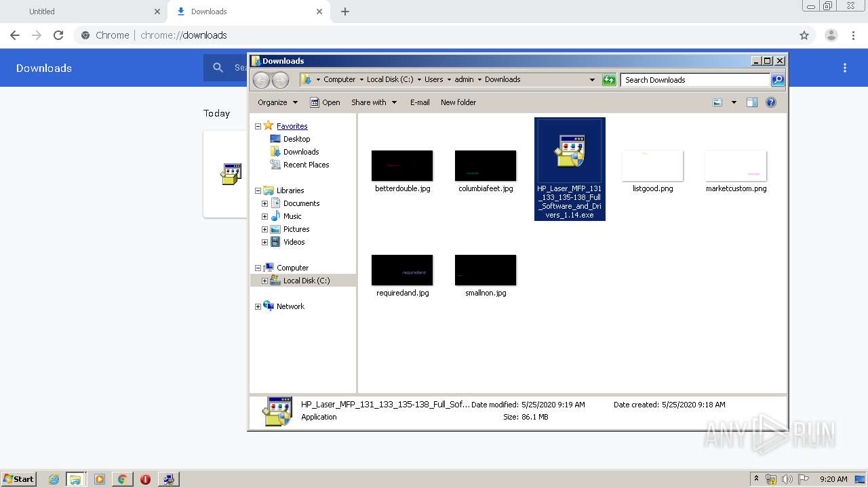
Task: Click the green refresh icon beside address bar
Action: coord(609,80)
